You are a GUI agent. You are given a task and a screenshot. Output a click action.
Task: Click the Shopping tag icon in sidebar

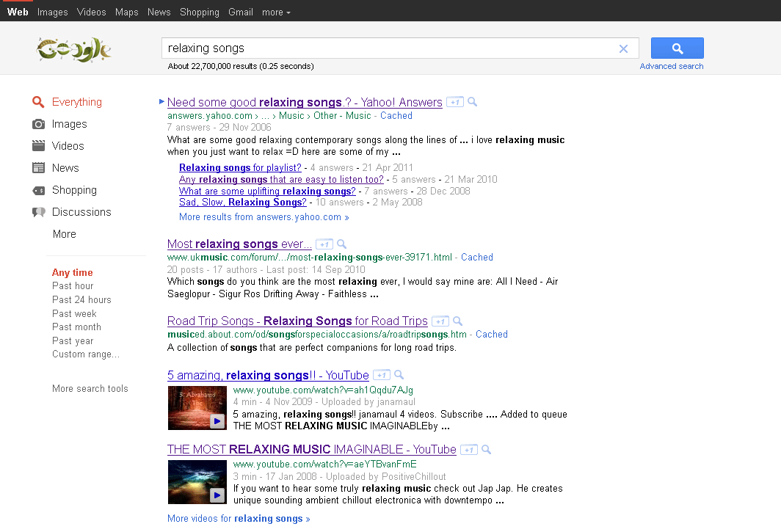pos(38,190)
